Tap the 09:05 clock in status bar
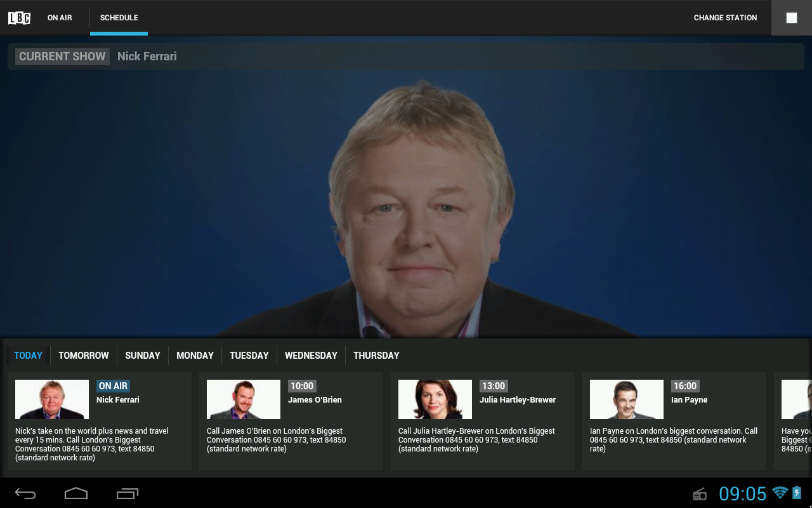812x508 pixels. coord(744,493)
